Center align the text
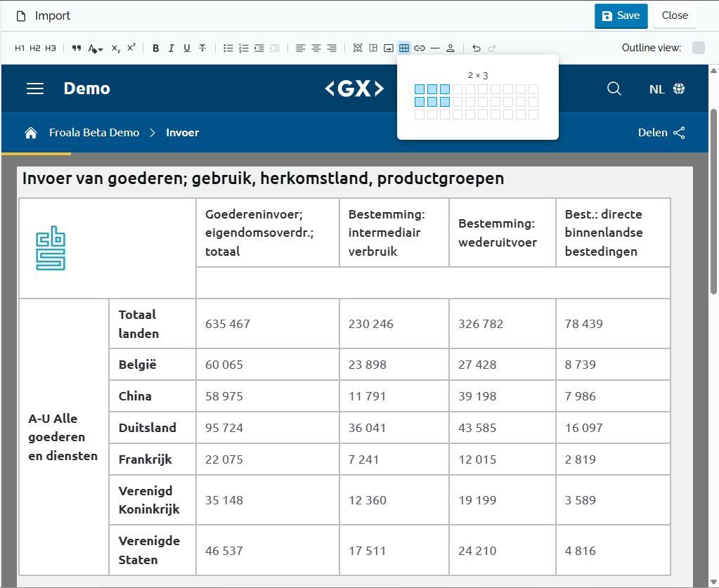This screenshot has height=588, width=719. [x=316, y=48]
